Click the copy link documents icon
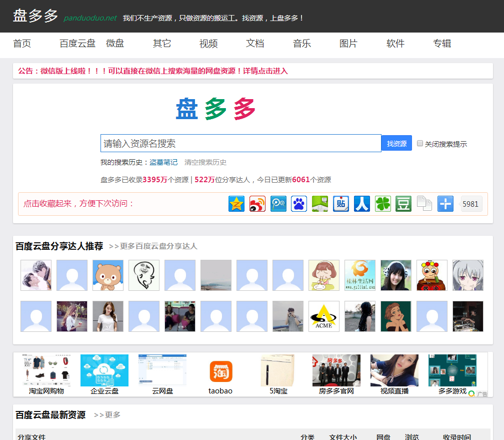The height and width of the screenshot is (440, 504). pos(424,204)
